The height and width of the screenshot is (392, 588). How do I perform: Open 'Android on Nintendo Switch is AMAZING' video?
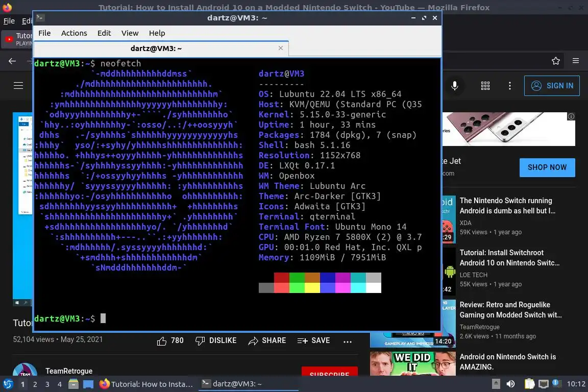coord(508,361)
